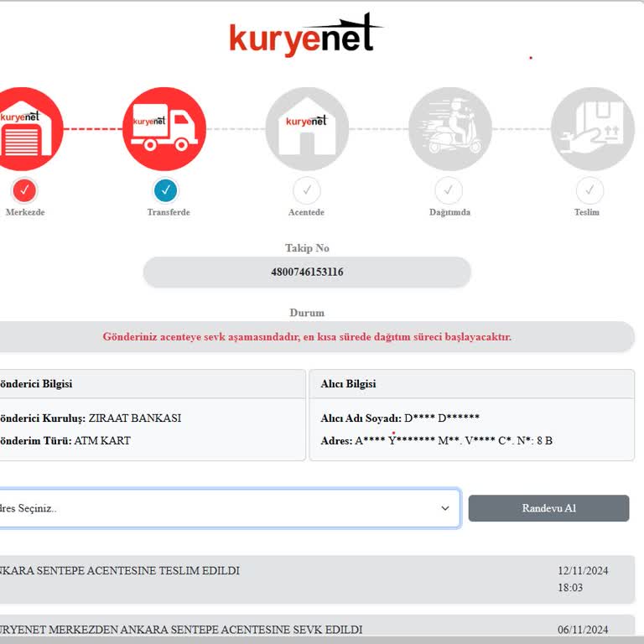
Task: Click the masked Adres line
Action: [437, 441]
